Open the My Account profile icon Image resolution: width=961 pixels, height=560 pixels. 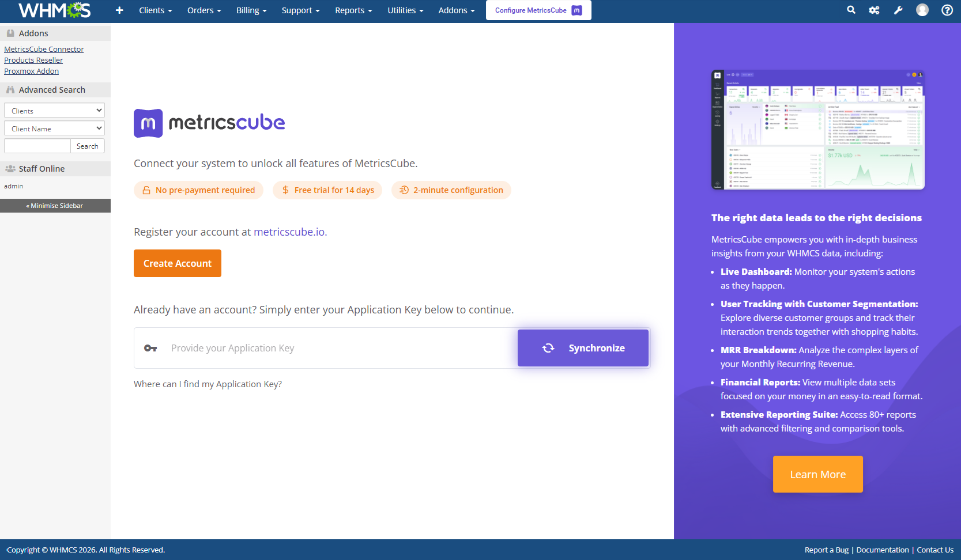(x=922, y=10)
